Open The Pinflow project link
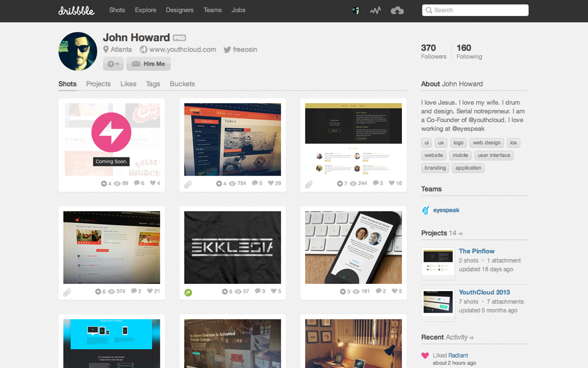The image size is (588, 368). (x=476, y=251)
